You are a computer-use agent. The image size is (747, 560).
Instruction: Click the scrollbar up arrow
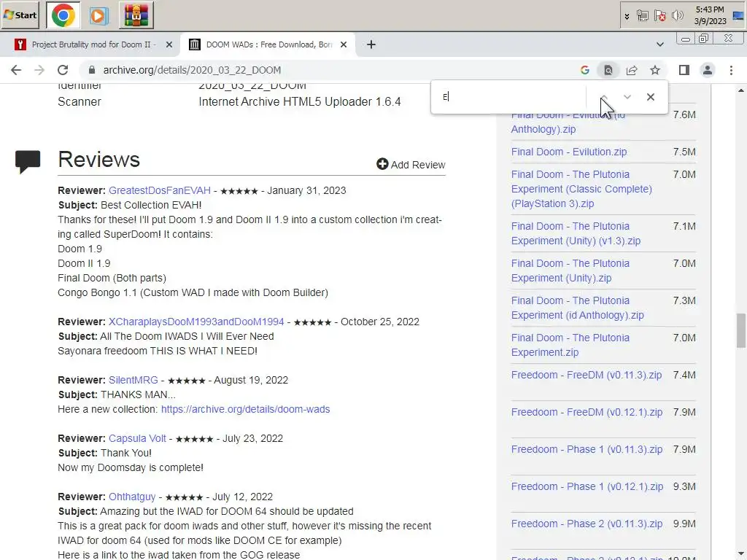coord(741,90)
